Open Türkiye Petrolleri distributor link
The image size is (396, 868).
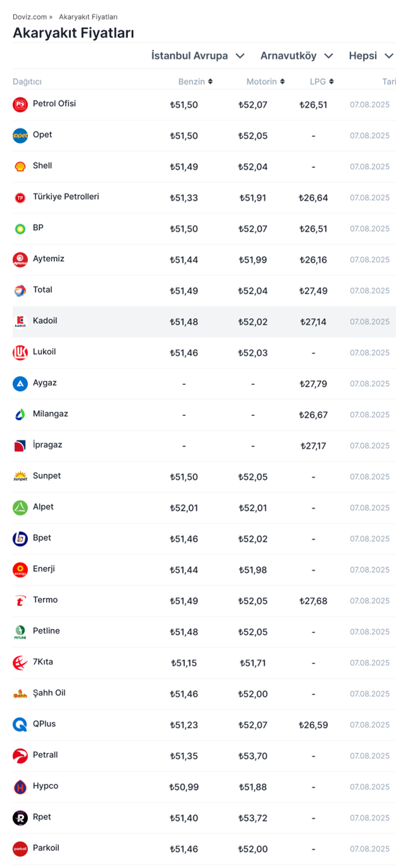[66, 197]
